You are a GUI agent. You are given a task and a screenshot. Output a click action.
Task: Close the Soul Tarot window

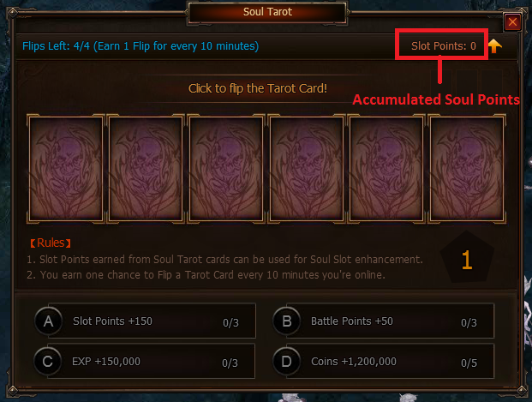click(x=512, y=22)
